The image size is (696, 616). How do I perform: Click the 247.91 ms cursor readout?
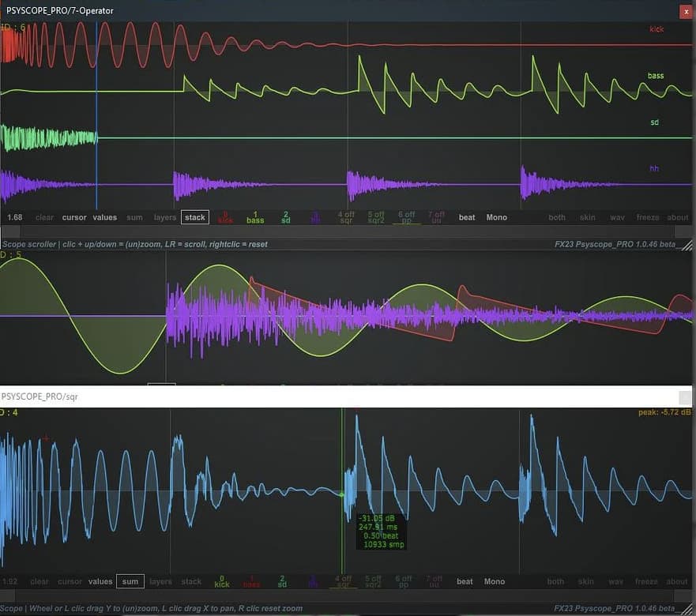point(378,528)
